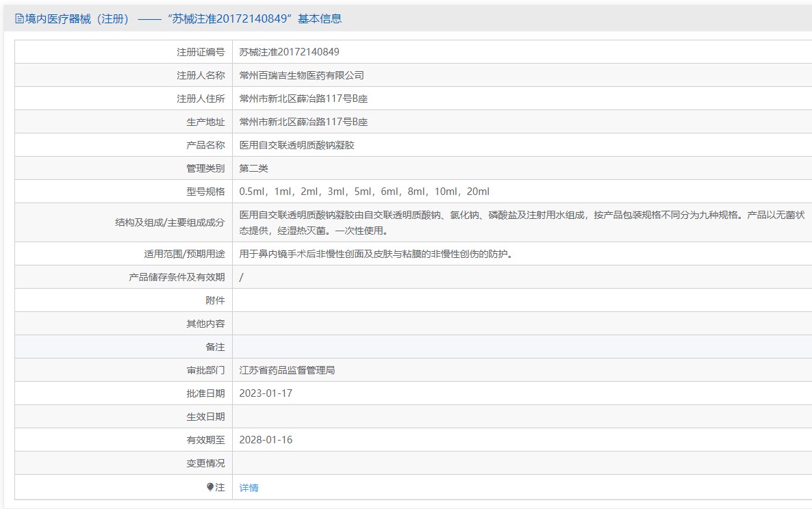
Task: Click the 产品名称 label
Action: coord(205,145)
